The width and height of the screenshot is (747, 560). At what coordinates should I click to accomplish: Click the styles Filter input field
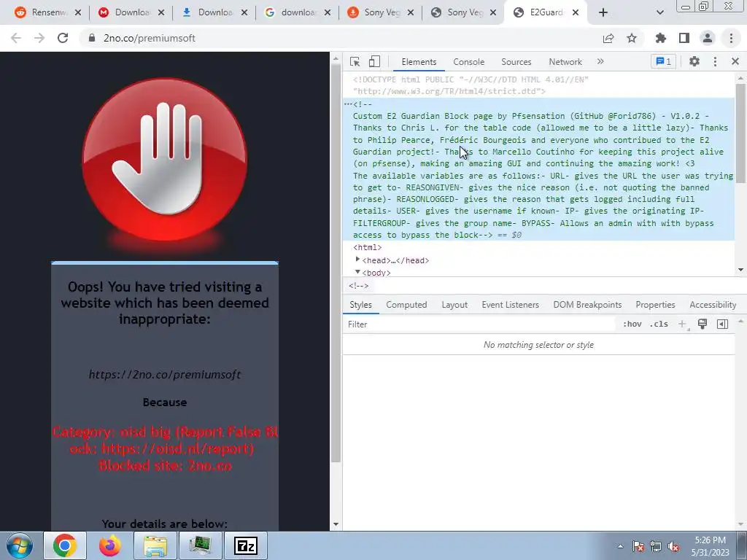[x=479, y=324]
